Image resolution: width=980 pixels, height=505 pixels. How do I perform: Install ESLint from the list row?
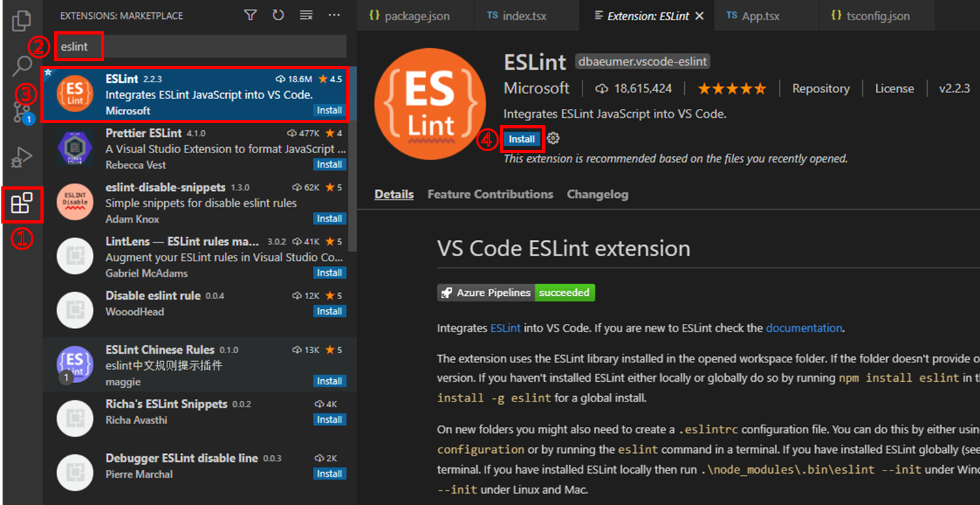coord(330,110)
